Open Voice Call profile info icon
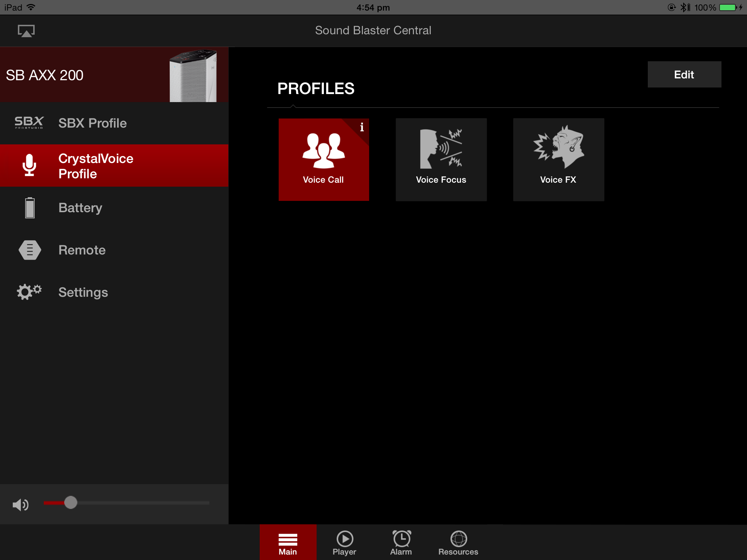Viewport: 747px width, 560px height. 361,127
